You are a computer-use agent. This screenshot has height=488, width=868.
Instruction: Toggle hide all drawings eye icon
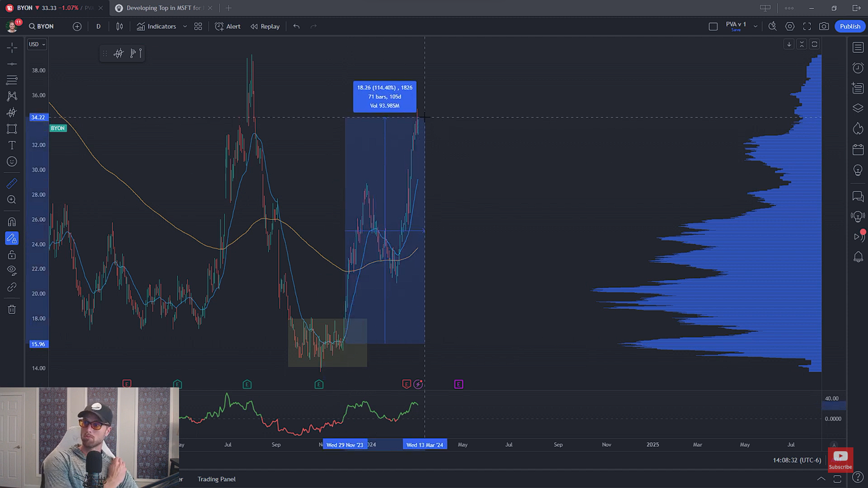click(11, 270)
